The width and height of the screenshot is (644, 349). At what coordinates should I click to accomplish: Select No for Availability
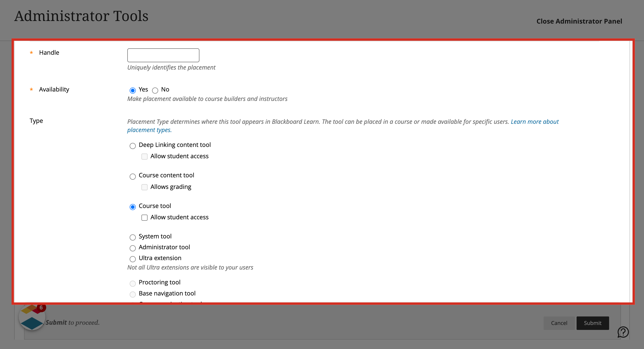[155, 90]
